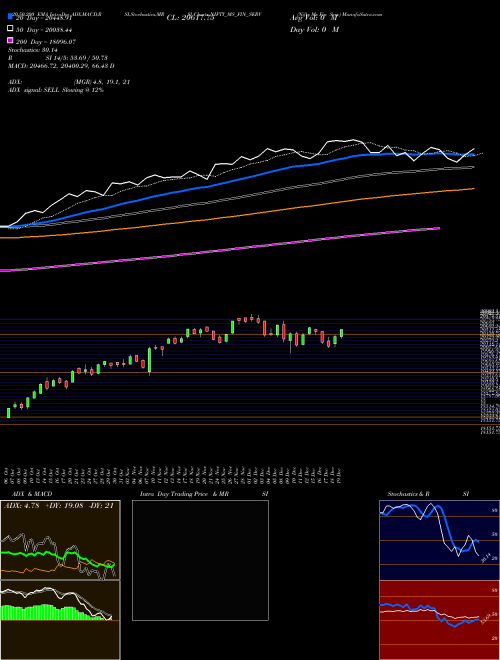
Task: Click the ADX +DY -DY readout header
Action: coord(59,506)
